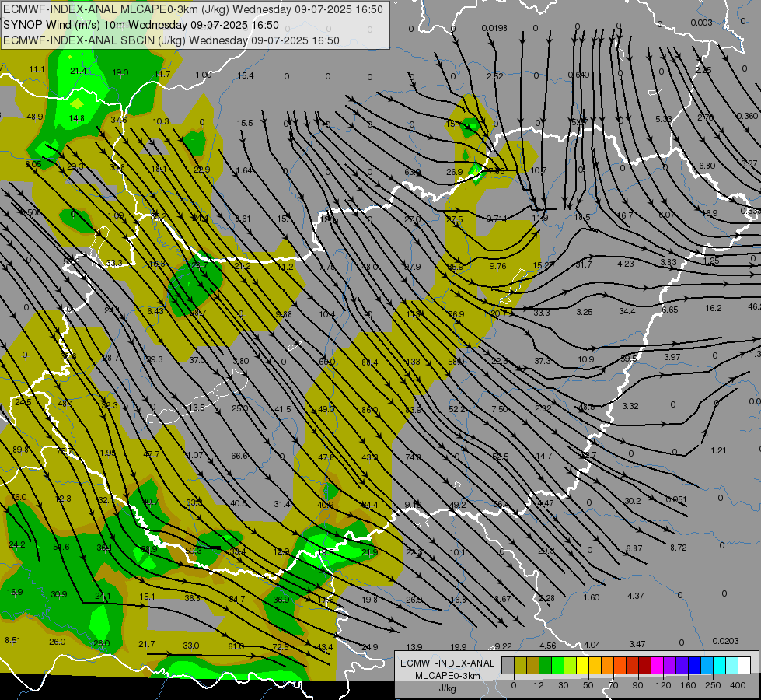Click the dark red legend swatch after 90
The image size is (761, 700).
(x=644, y=666)
